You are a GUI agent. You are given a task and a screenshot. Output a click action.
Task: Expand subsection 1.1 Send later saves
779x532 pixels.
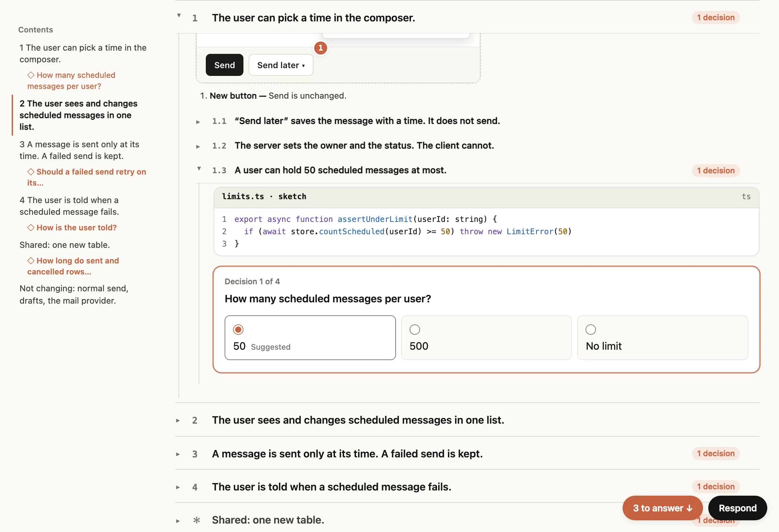tap(198, 122)
